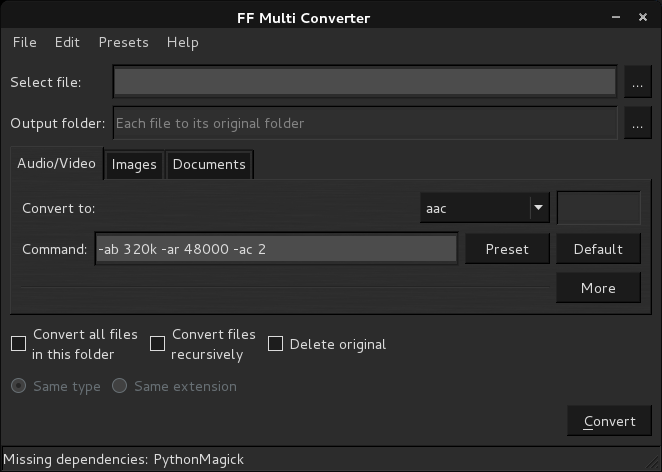Click the empty field beside the aac dropdown
Viewport: 662px width, 472px height.
tap(599, 208)
